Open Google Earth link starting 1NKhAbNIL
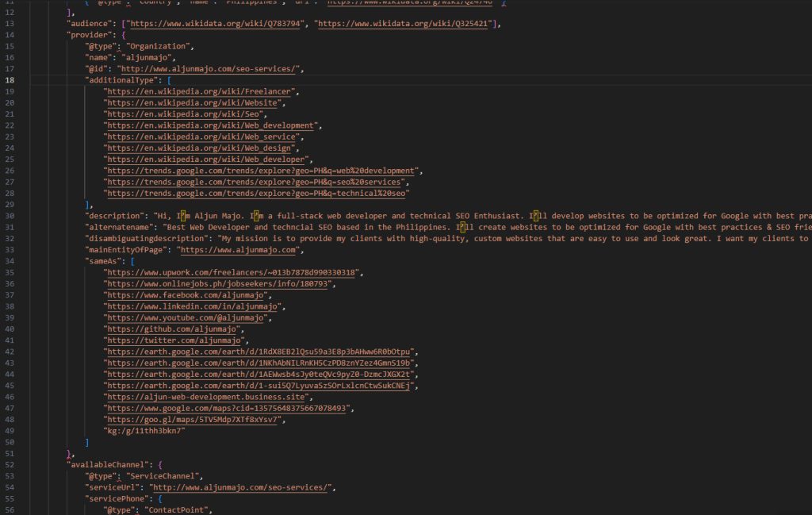 [259, 363]
